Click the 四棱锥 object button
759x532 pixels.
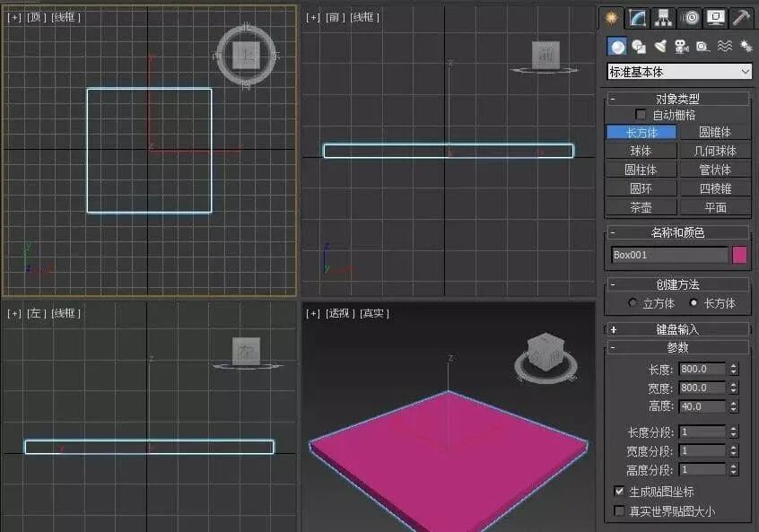(x=715, y=188)
